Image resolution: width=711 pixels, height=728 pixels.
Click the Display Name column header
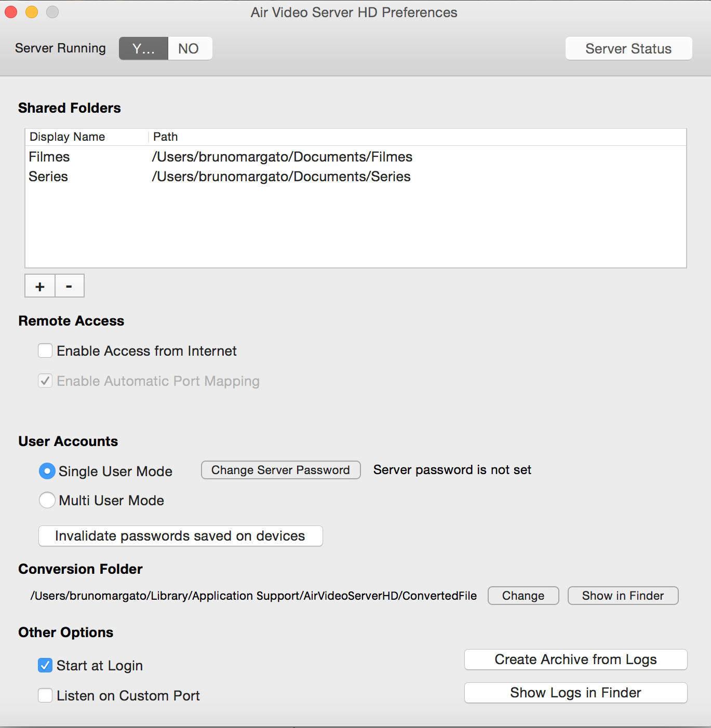click(68, 137)
